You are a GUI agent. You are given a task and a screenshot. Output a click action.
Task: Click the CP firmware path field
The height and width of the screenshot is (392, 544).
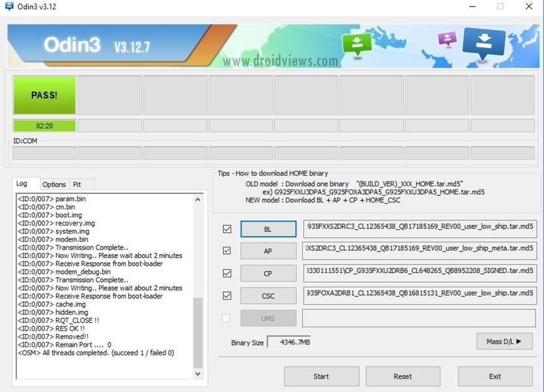tap(420, 273)
